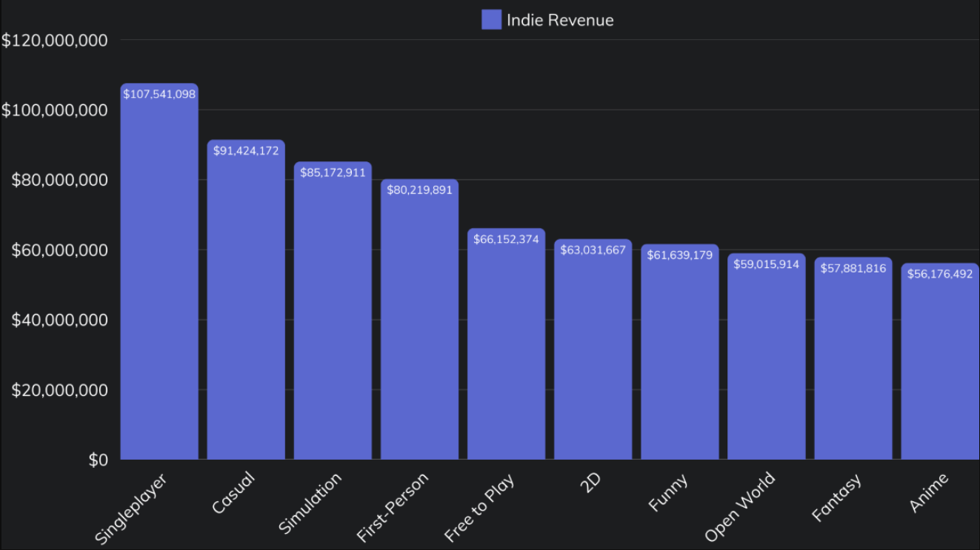This screenshot has height=550, width=980.
Task: Click the $91,424,172 value label
Action: [x=246, y=151]
